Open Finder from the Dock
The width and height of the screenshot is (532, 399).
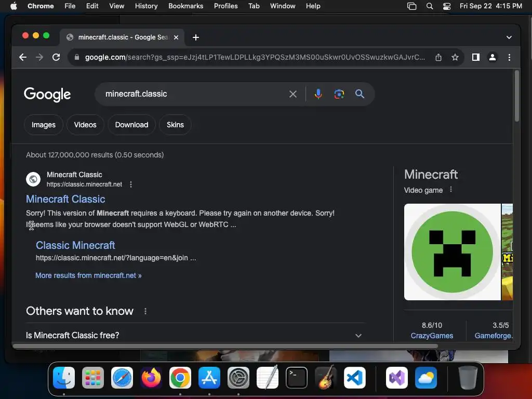click(64, 378)
